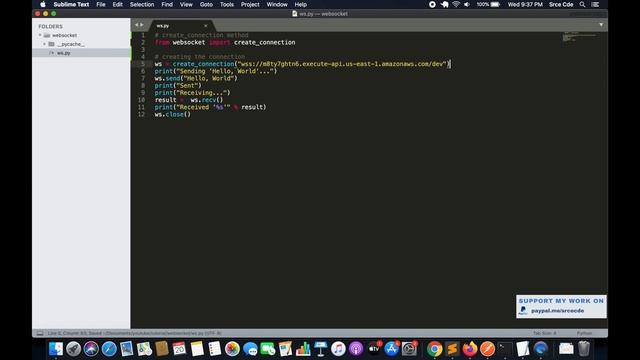
Task: Open Numbers app in the dock
Action: [303, 349]
